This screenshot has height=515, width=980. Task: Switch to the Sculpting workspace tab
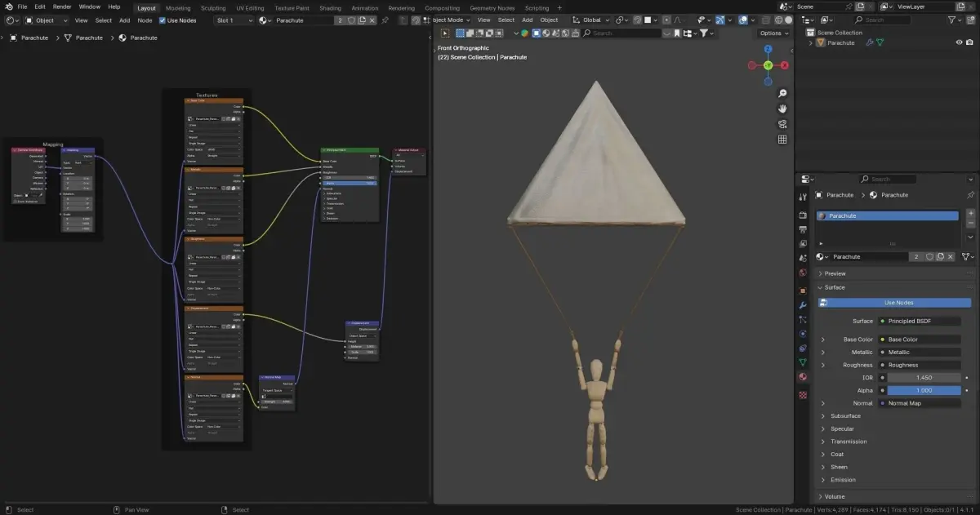tap(213, 7)
